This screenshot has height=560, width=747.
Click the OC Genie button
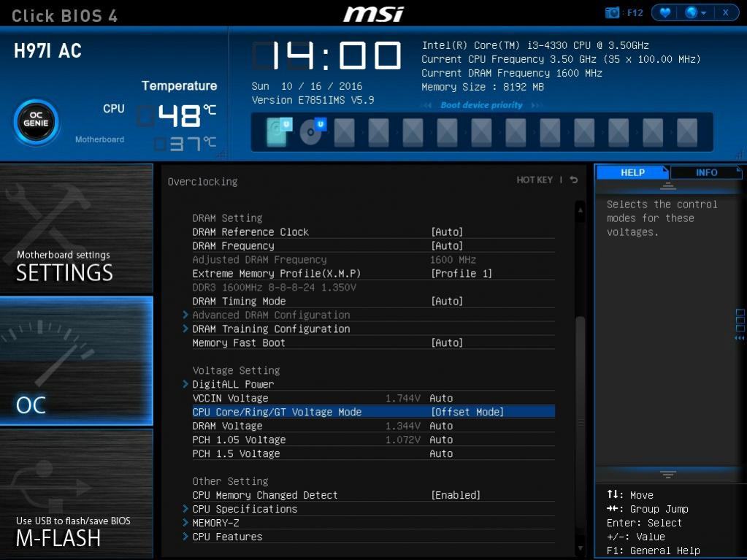click(37, 122)
